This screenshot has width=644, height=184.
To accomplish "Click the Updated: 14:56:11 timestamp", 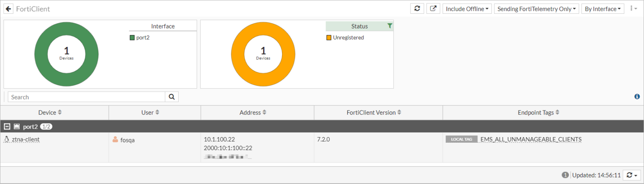I will (596, 175).
